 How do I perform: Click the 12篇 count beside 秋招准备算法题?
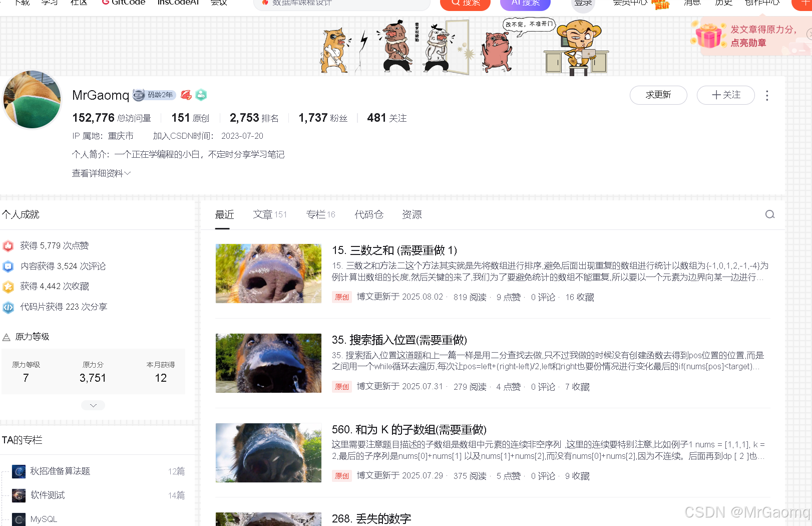point(176,471)
